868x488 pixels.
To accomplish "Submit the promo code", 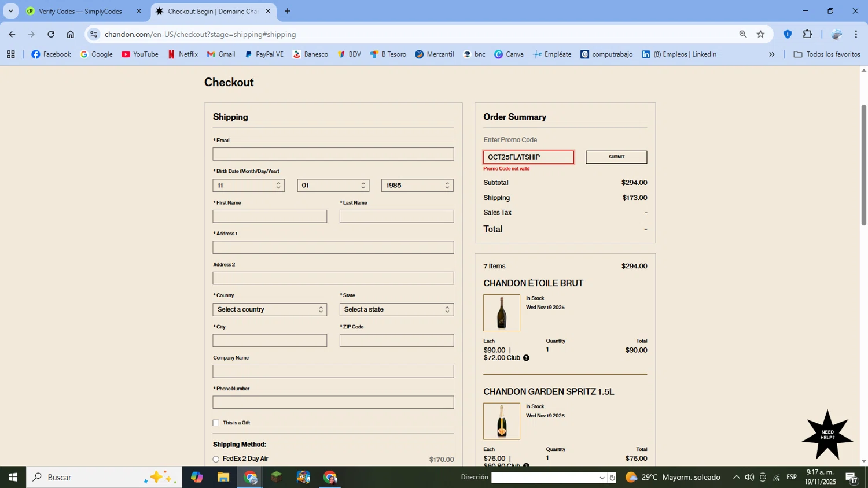I will point(616,157).
